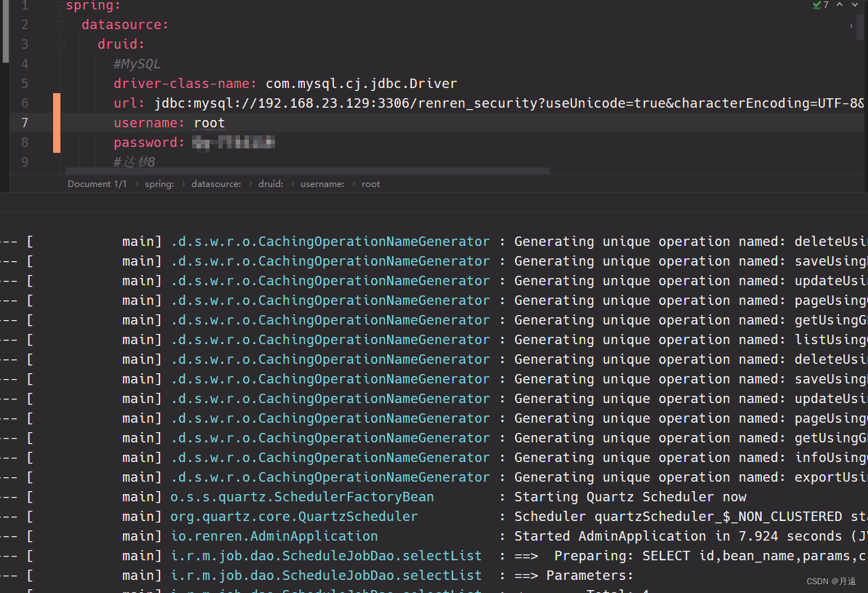Click the 'username:' key in editor

149,123
